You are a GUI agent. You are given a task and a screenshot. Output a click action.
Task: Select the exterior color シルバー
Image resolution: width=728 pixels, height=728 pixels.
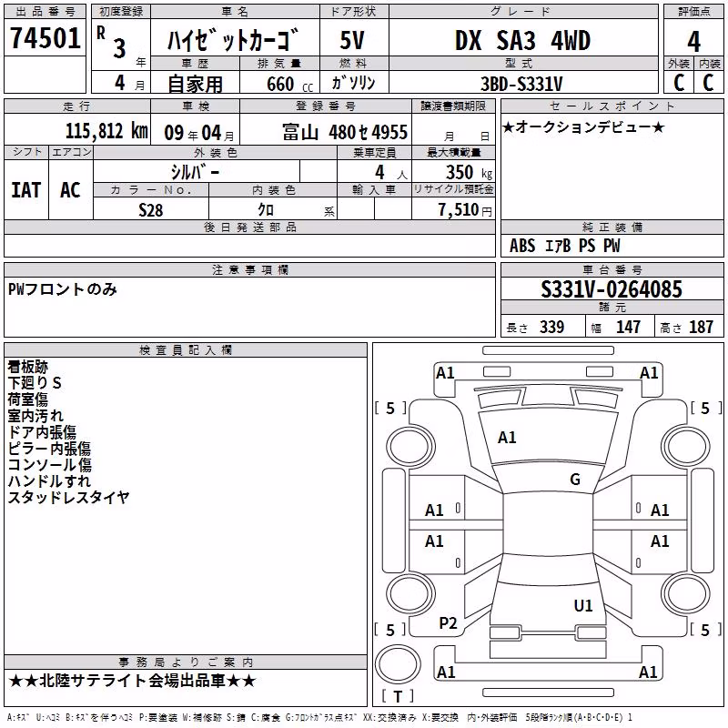pyautogui.click(x=195, y=172)
